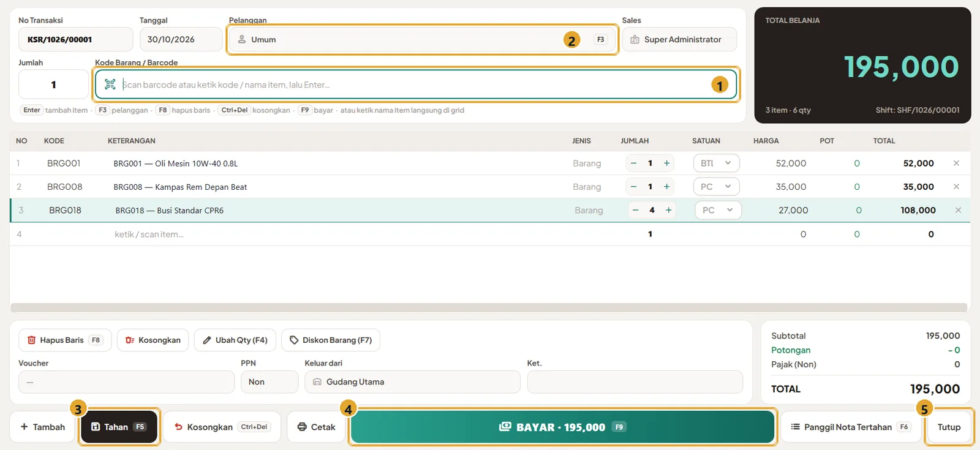Click the Tutup button
Viewport: 980px width, 450px height.
(949, 427)
